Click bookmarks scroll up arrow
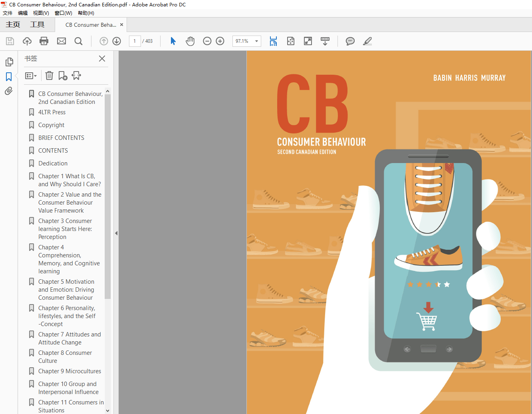This screenshot has height=414, width=532. (x=107, y=92)
